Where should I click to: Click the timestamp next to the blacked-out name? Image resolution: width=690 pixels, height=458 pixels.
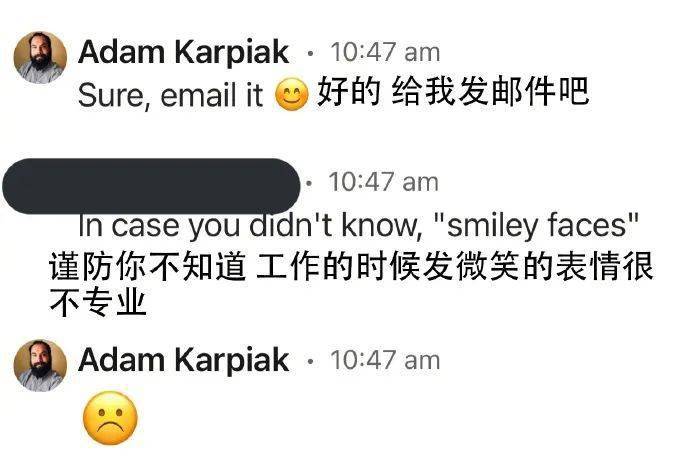pos(383,182)
